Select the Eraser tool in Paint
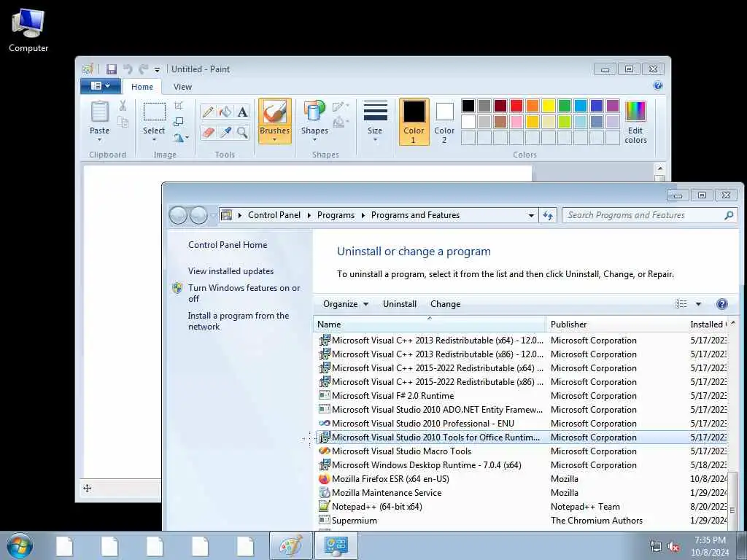The image size is (747, 560). coord(208,132)
